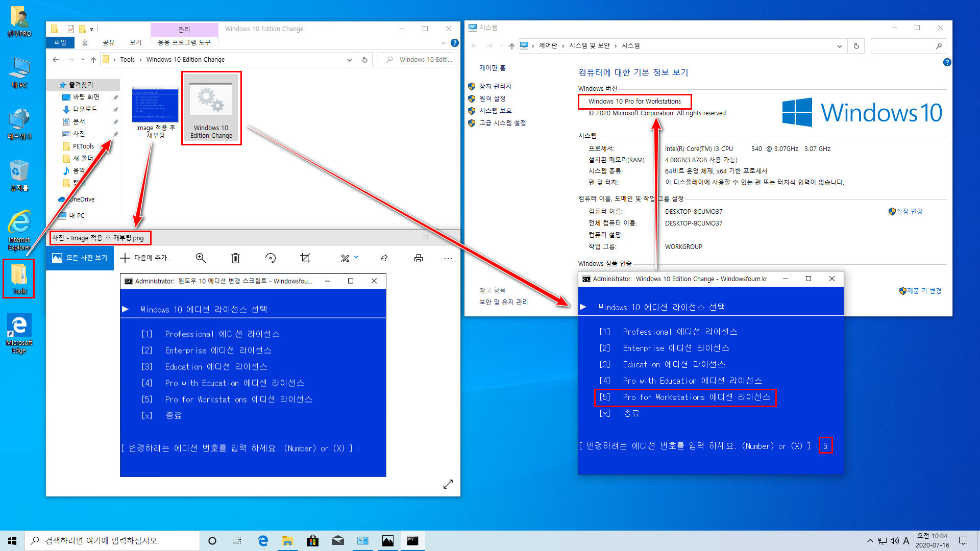
Task: Click 제어판 홈 link
Action: (492, 68)
